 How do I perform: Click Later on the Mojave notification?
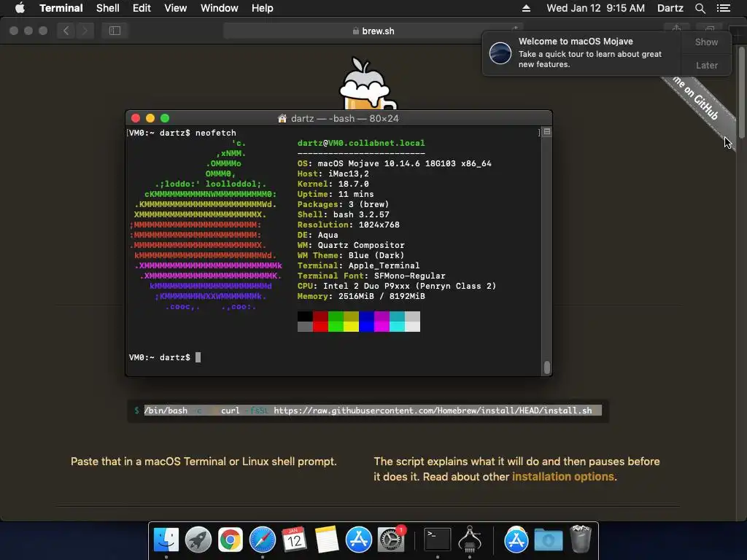coord(706,65)
